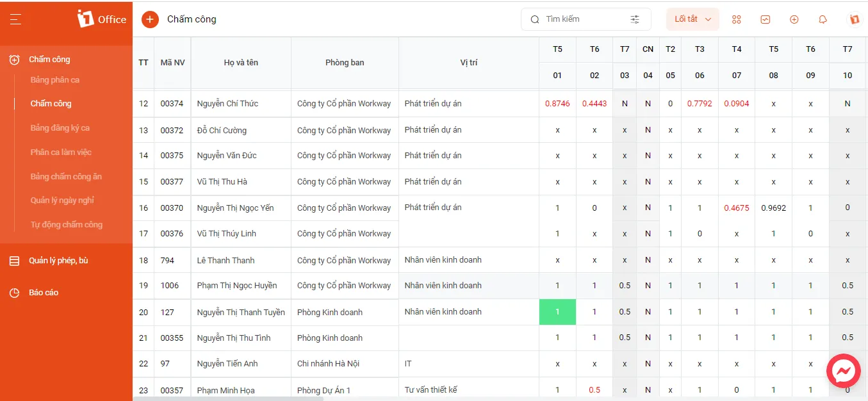Open the Messenger chat bubble
Viewport: 868px width, 401px height.
tap(844, 371)
